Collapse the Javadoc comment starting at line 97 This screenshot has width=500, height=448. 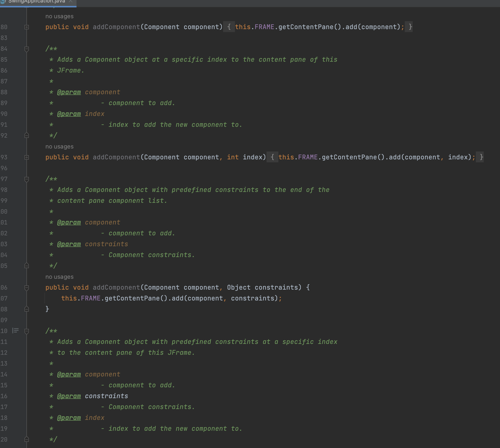pyautogui.click(x=26, y=179)
